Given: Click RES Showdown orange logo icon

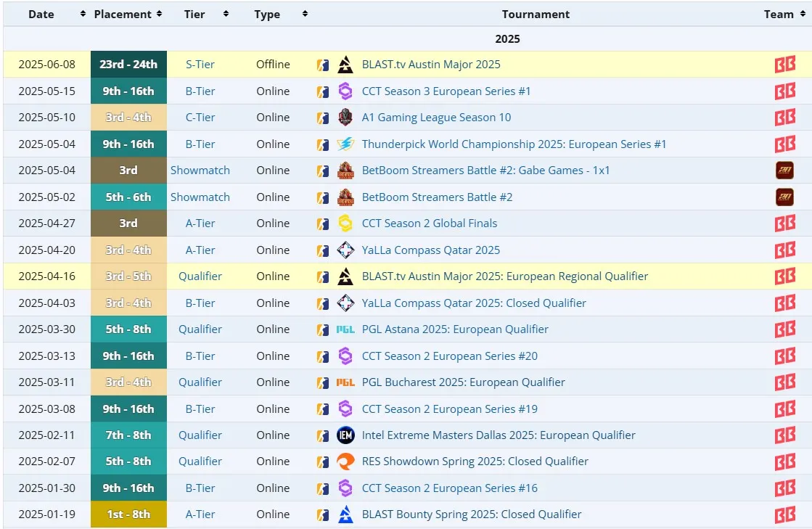Looking at the screenshot, I should (x=345, y=462).
